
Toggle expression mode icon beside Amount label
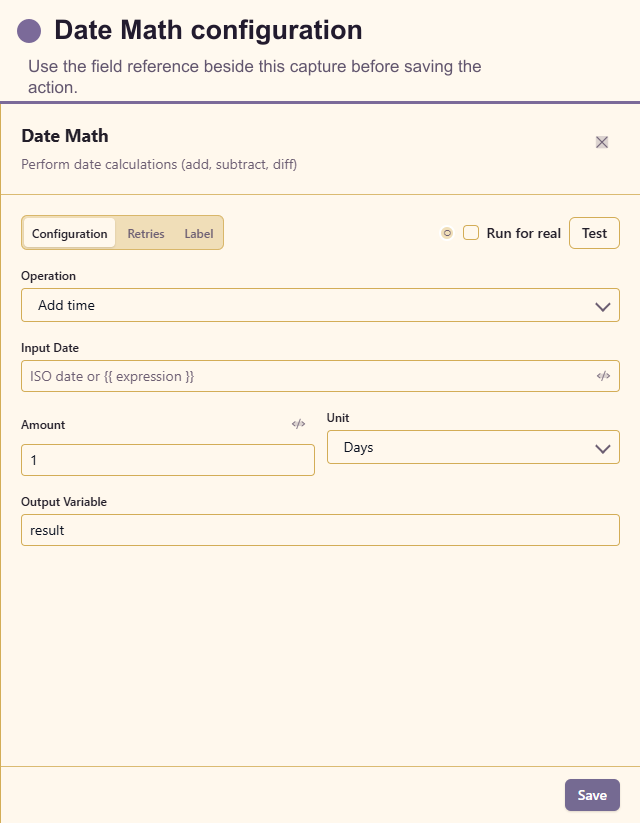pos(298,424)
